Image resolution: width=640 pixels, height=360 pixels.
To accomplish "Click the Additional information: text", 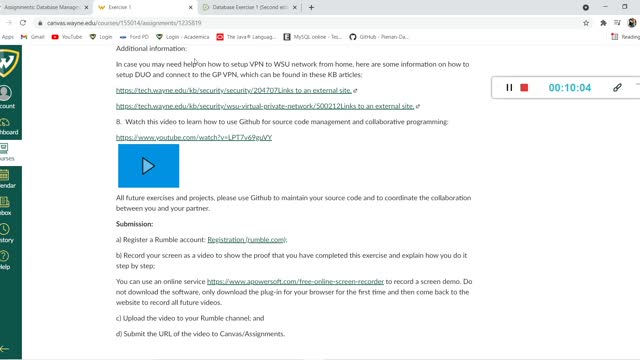I will 151,49.
